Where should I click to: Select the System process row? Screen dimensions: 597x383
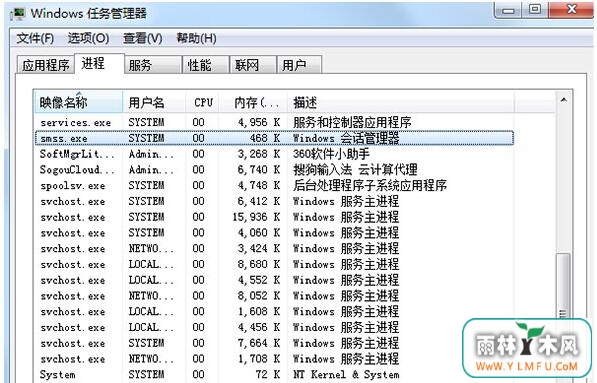(274, 375)
